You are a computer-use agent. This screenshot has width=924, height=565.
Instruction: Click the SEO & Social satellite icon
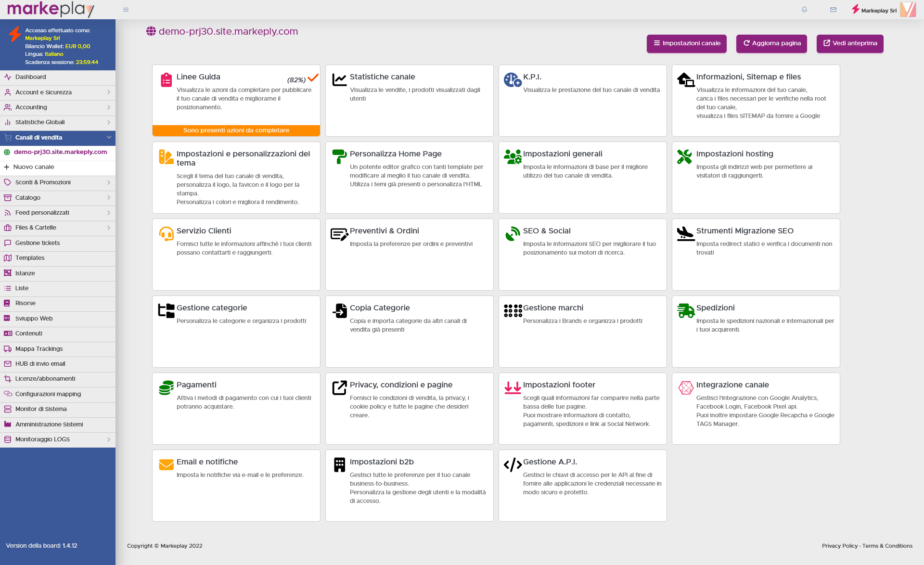(513, 233)
